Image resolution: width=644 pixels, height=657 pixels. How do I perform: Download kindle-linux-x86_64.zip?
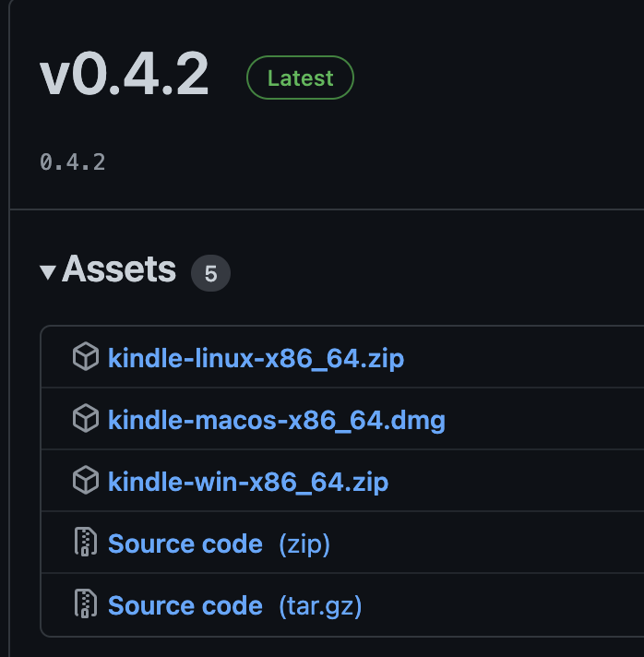click(x=256, y=358)
